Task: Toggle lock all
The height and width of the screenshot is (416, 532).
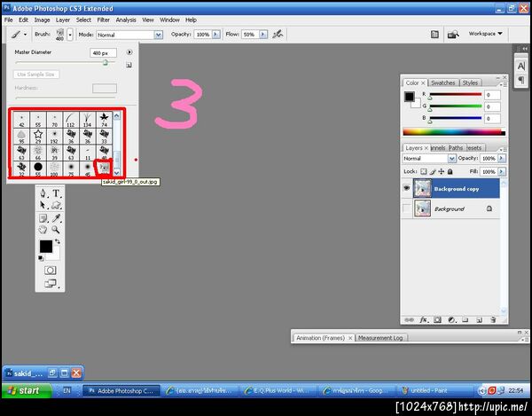Action: pyautogui.click(x=450, y=172)
